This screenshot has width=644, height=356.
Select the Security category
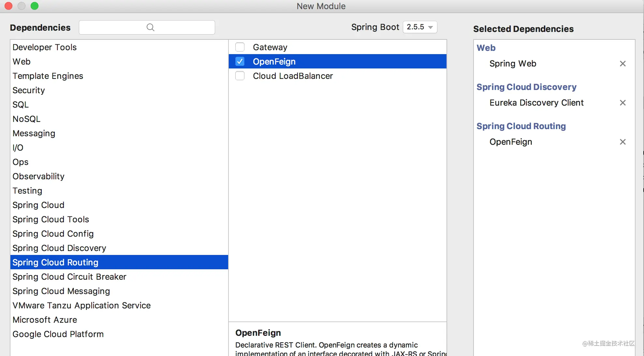(119, 90)
